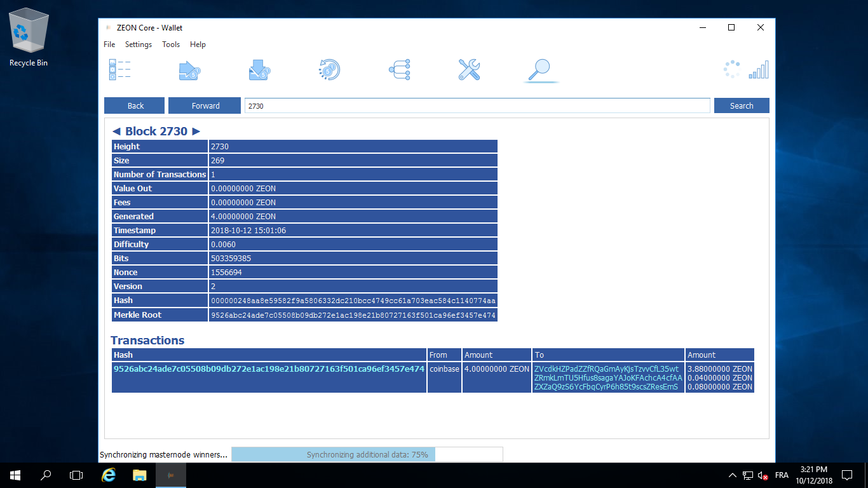Click Generated value 4.00000000 ZEON
The width and height of the screenshot is (868, 488).
[x=243, y=216]
